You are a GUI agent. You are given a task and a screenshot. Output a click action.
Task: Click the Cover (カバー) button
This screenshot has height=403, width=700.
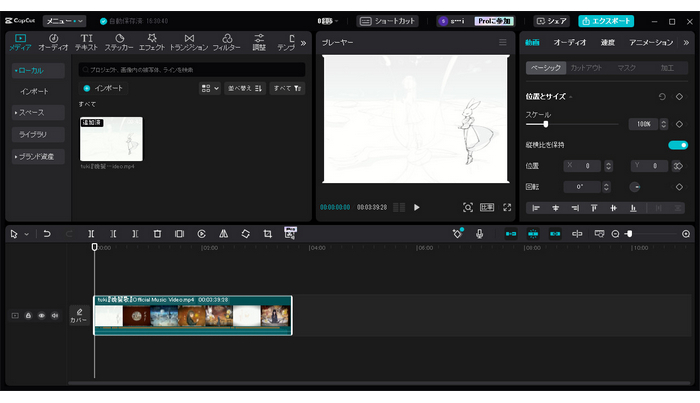(x=79, y=316)
